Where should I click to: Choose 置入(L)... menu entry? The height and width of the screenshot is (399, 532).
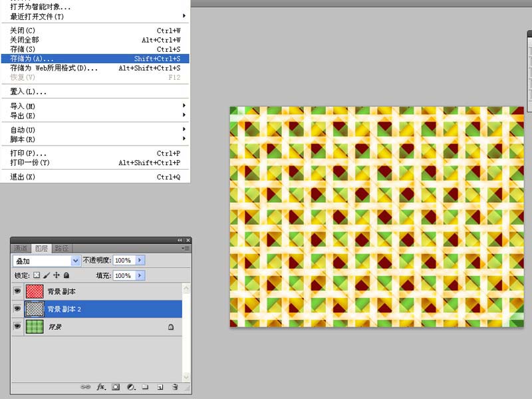(95, 91)
